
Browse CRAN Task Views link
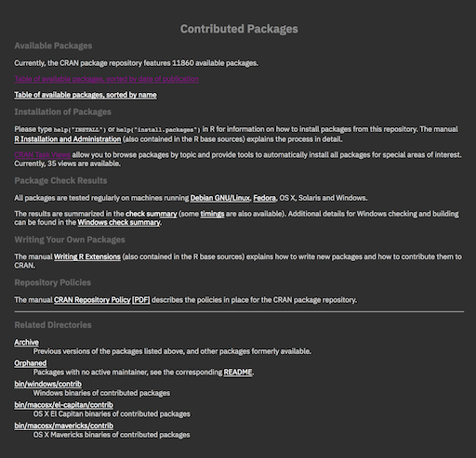(x=43, y=155)
